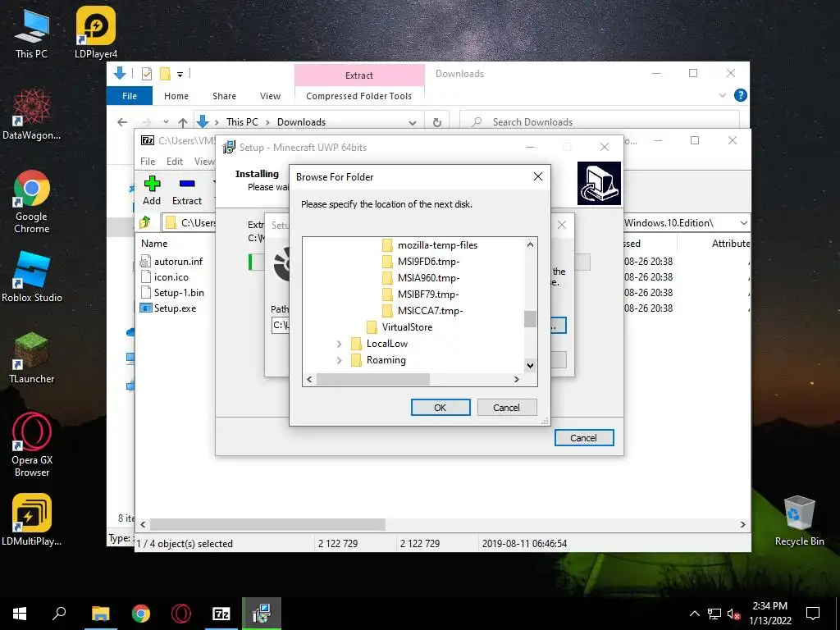
Task: Open the network status tray icon
Action: pos(714,614)
